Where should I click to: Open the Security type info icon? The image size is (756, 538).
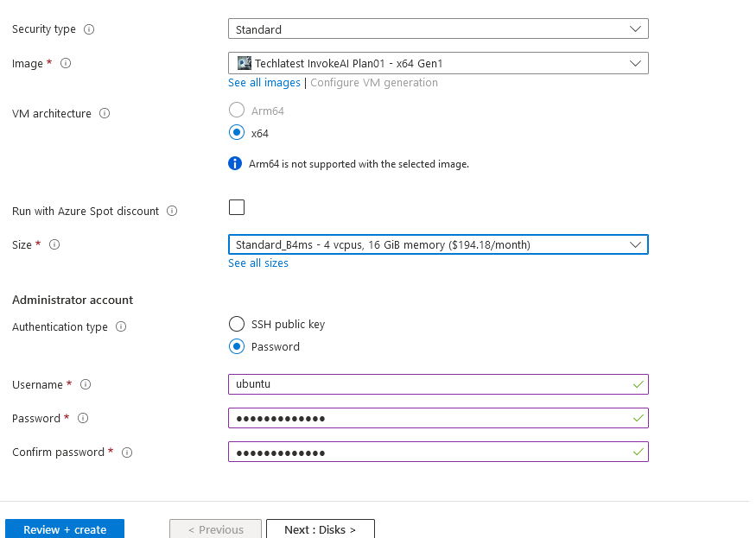click(x=89, y=29)
